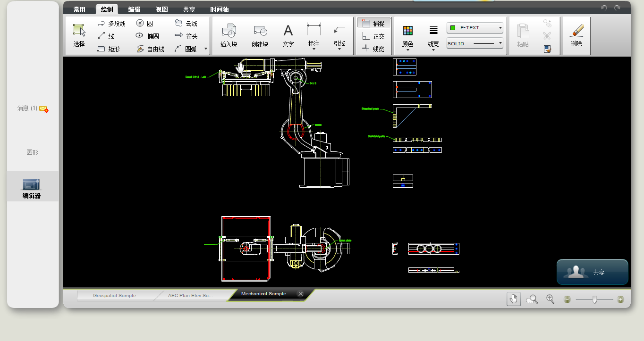Close the Mechanical Sample tab

[300, 294]
